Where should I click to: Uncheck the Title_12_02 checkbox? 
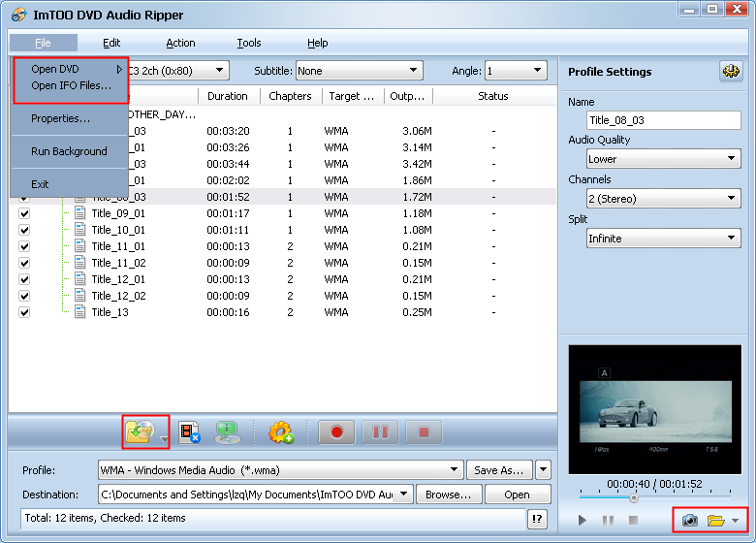(x=24, y=296)
